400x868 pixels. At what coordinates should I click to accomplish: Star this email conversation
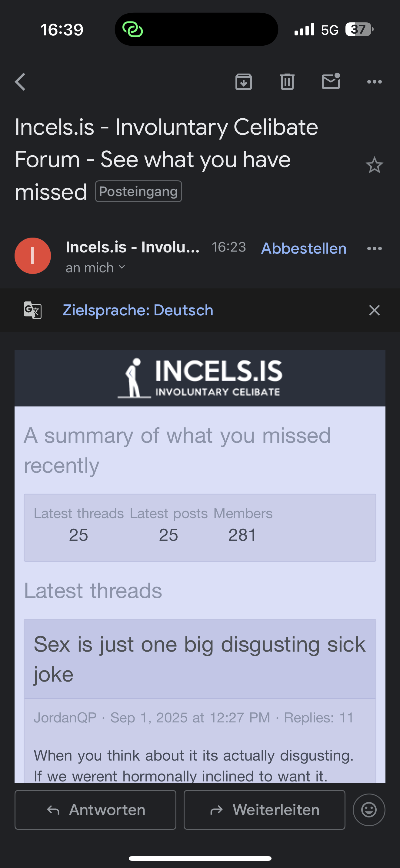pyautogui.click(x=374, y=165)
